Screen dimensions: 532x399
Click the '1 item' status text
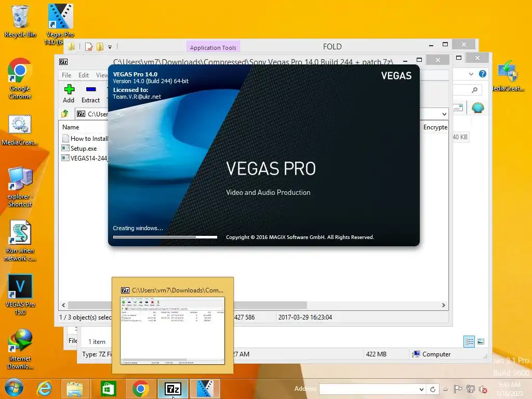(97, 342)
